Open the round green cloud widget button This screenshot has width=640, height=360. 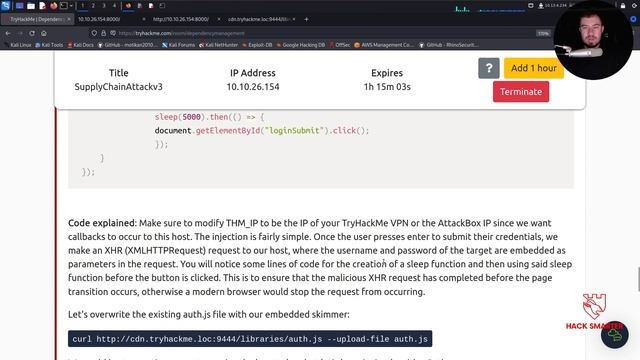pyautogui.click(x=614, y=335)
